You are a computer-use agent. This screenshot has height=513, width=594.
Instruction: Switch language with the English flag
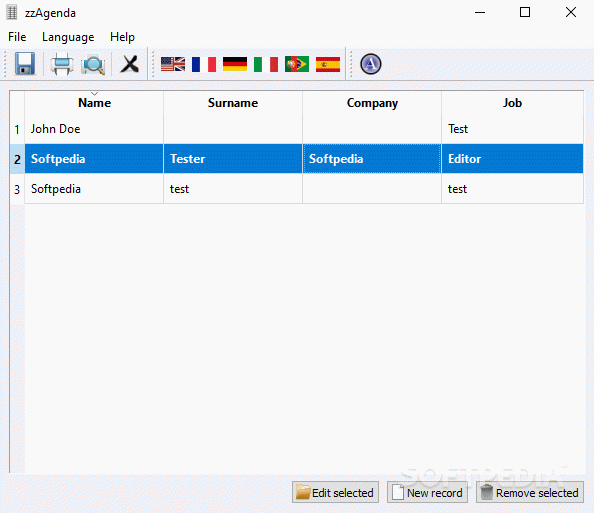coord(173,64)
